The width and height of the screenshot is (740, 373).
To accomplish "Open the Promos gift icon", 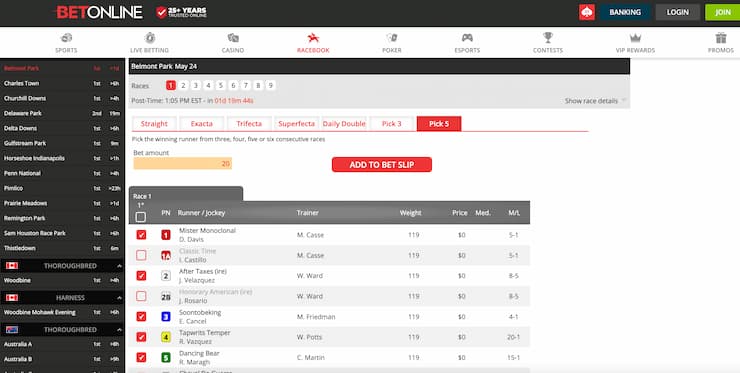I will click(721, 37).
